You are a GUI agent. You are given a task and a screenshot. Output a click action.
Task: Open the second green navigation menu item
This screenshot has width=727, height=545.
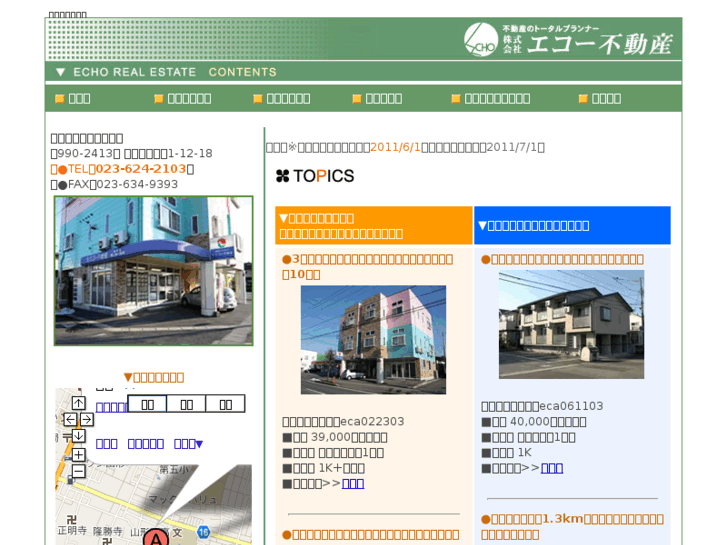[x=183, y=98]
